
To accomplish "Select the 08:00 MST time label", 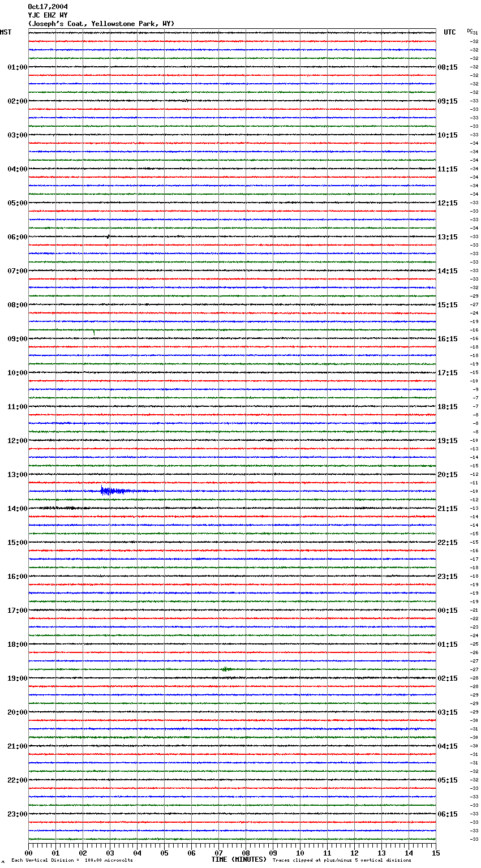I will (x=17, y=305).
